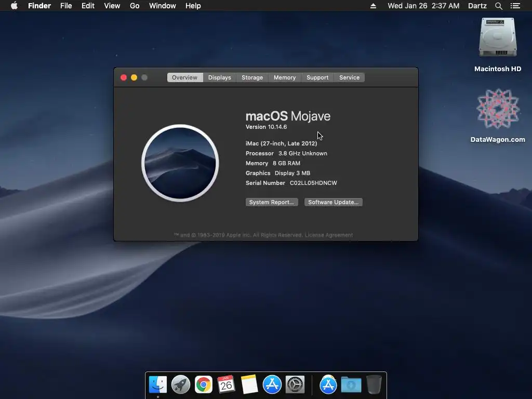Open System Preferences gear icon
532x399 pixels.
(295, 385)
